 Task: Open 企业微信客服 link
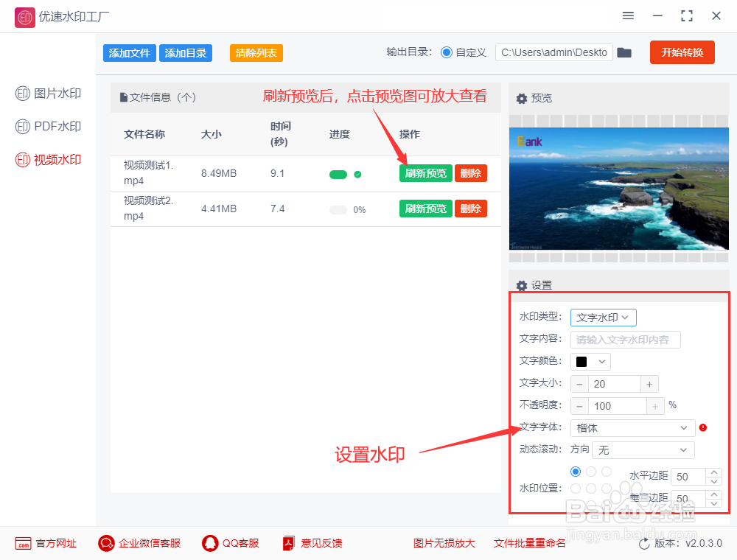coord(150,544)
